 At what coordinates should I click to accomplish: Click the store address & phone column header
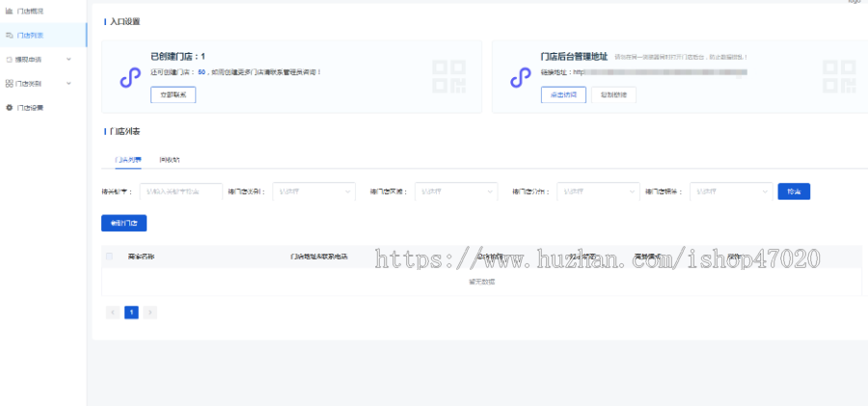319,257
